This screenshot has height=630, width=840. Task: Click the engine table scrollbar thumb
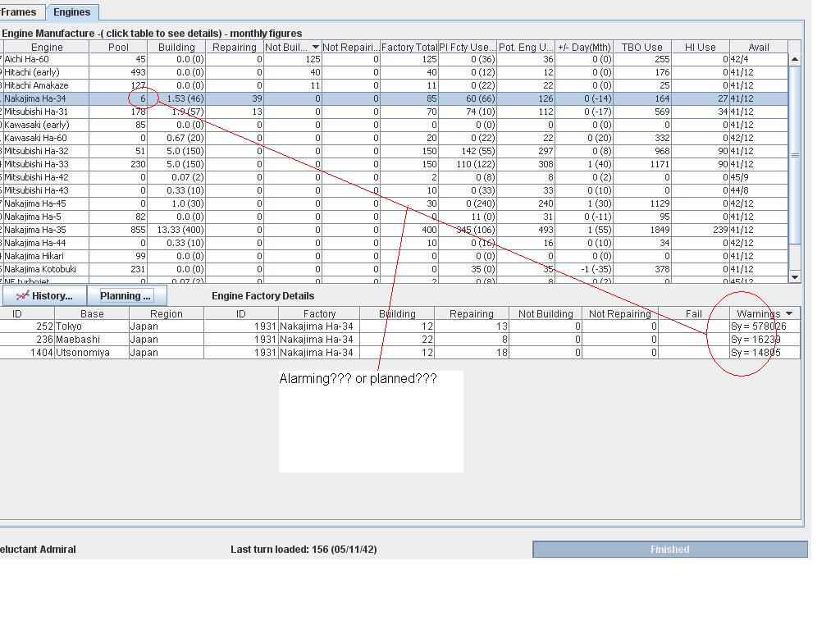click(795, 155)
